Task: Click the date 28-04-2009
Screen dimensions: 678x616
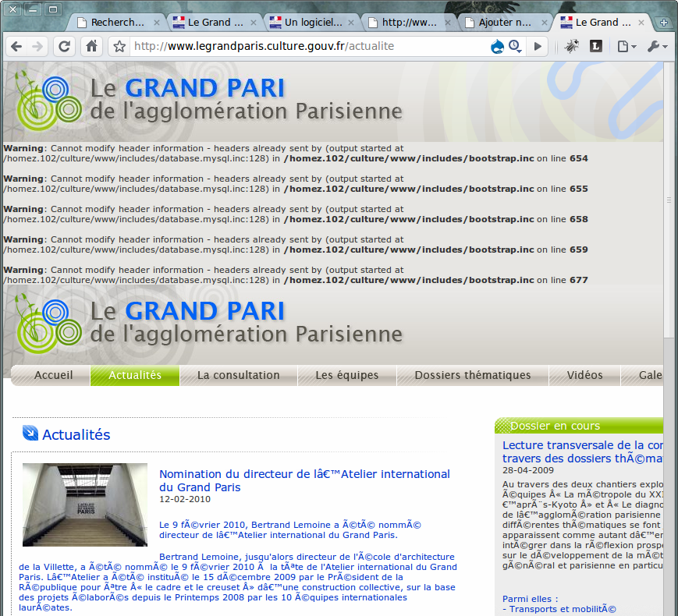Action: pos(528,470)
